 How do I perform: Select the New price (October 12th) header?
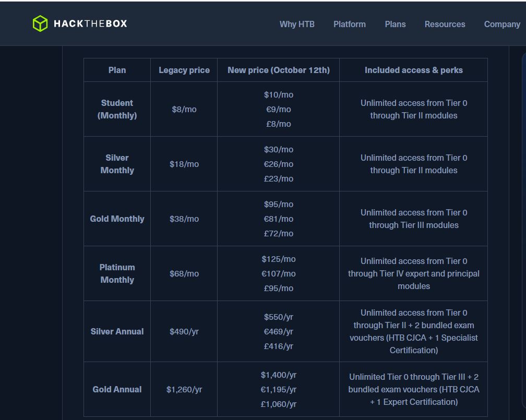pos(279,70)
